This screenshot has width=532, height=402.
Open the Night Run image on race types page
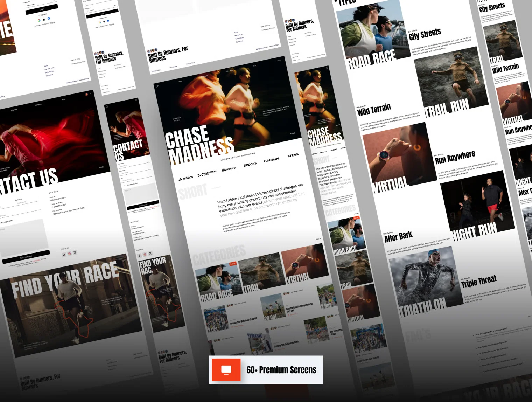click(477, 206)
